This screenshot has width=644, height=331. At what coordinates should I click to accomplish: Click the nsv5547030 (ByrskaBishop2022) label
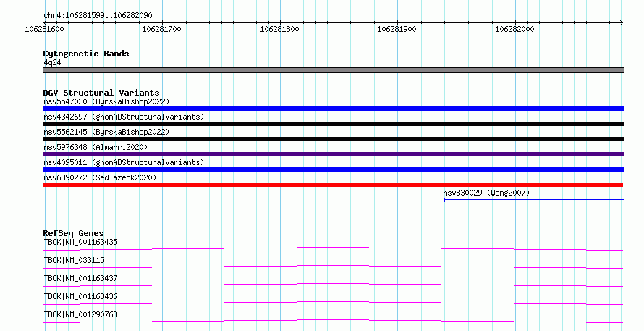tap(106, 101)
